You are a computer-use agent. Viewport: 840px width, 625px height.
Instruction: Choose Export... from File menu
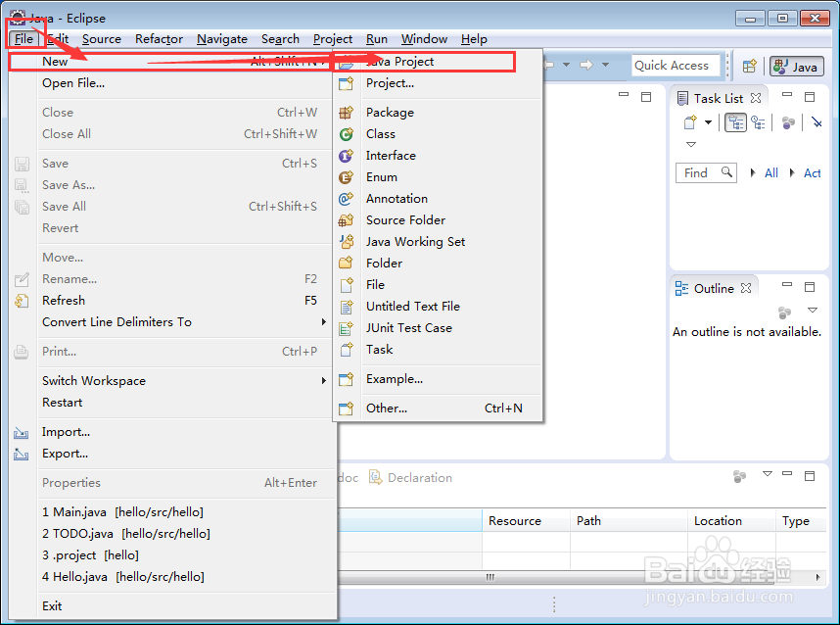(171, 454)
